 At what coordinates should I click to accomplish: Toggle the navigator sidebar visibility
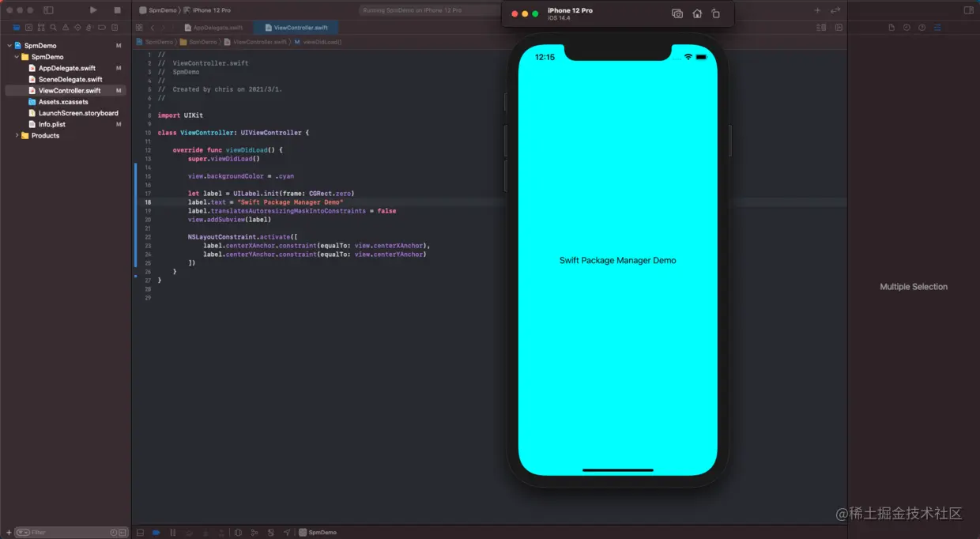pyautogui.click(x=48, y=10)
